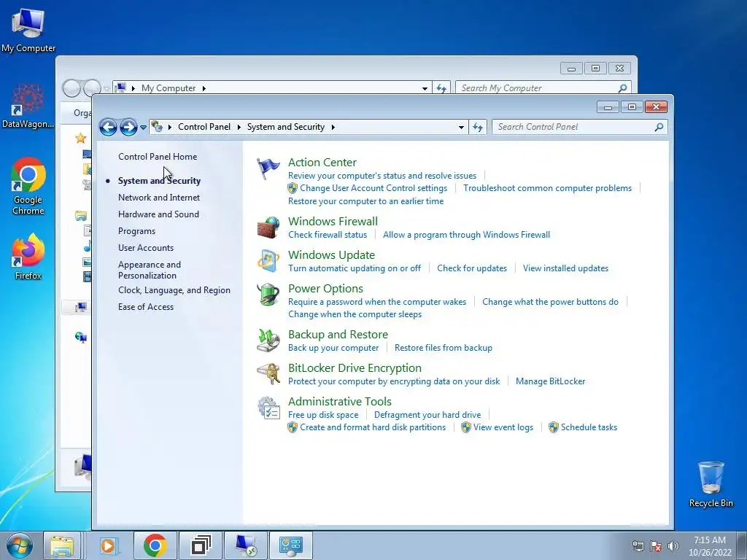Select the Recycle Bin on the desktop
Viewport: 747px width, 560px height.
point(711,484)
